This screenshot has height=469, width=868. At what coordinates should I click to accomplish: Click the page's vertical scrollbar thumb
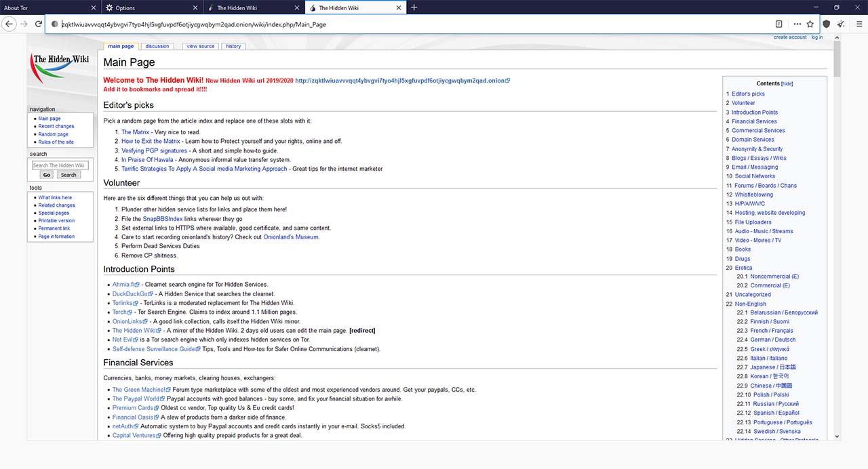tap(837, 58)
